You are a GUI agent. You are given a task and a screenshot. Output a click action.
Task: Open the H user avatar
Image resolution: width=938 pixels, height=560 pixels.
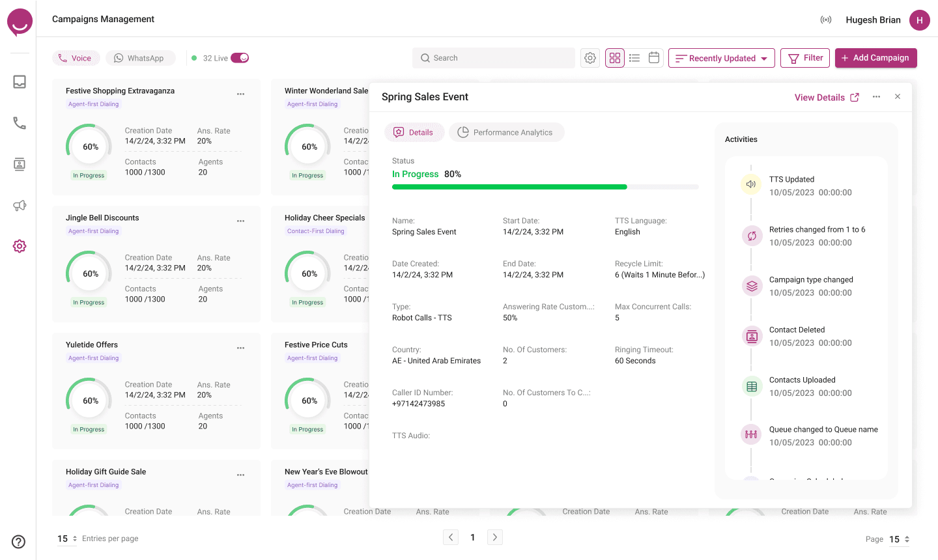point(920,20)
